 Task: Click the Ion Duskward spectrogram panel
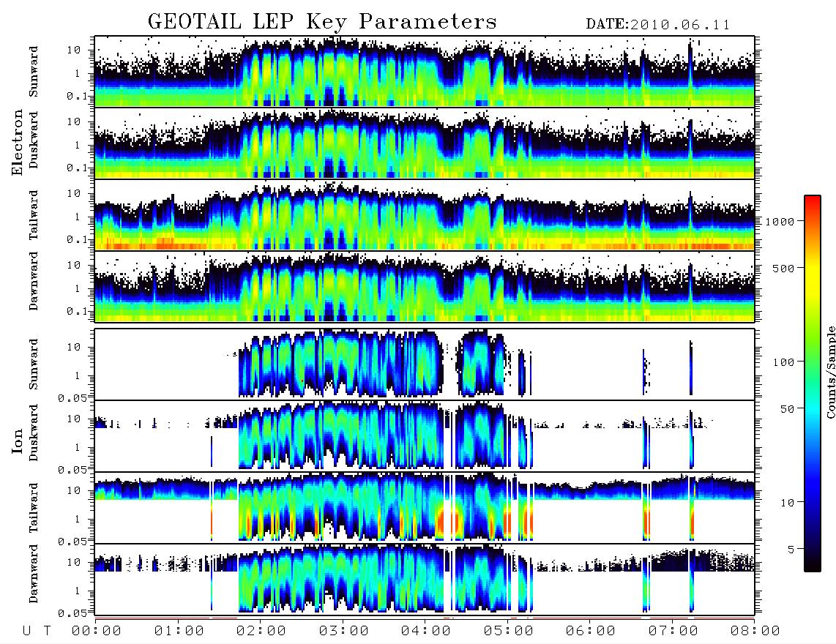[425, 436]
